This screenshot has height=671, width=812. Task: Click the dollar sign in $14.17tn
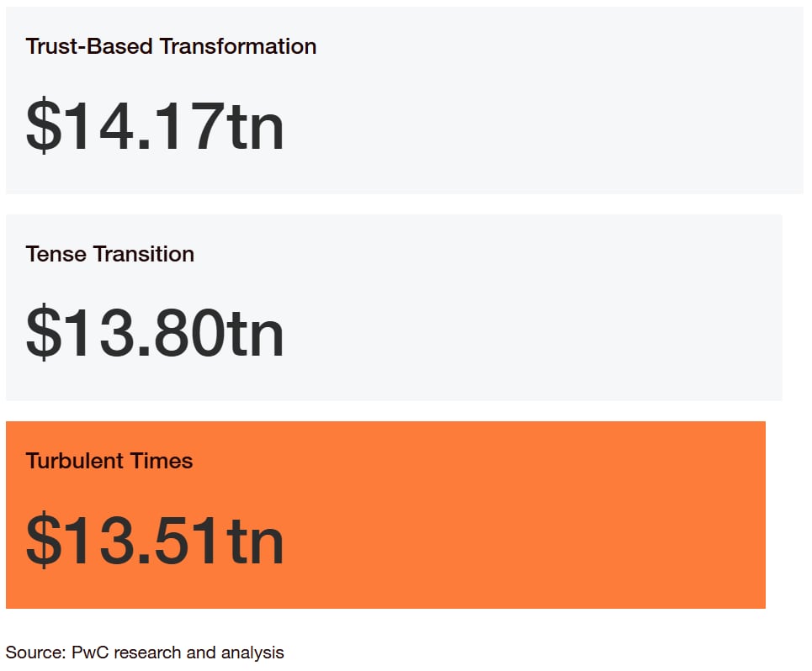[x=44, y=126]
